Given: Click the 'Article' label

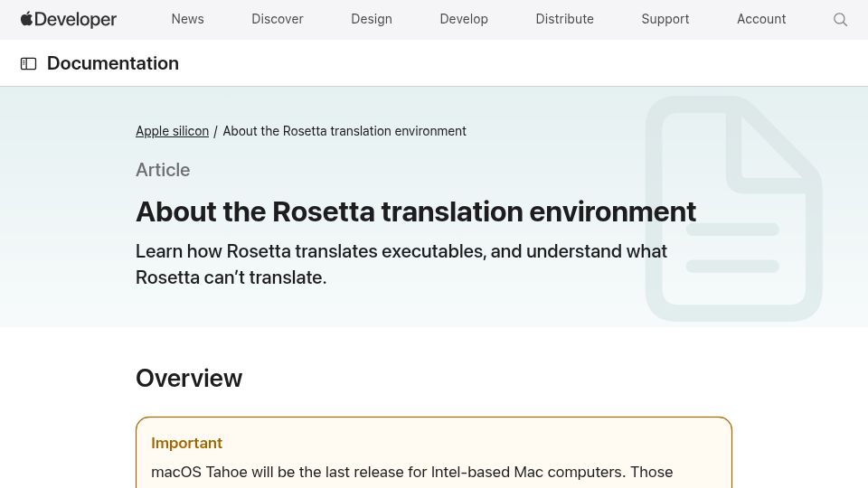Looking at the screenshot, I should [x=163, y=170].
